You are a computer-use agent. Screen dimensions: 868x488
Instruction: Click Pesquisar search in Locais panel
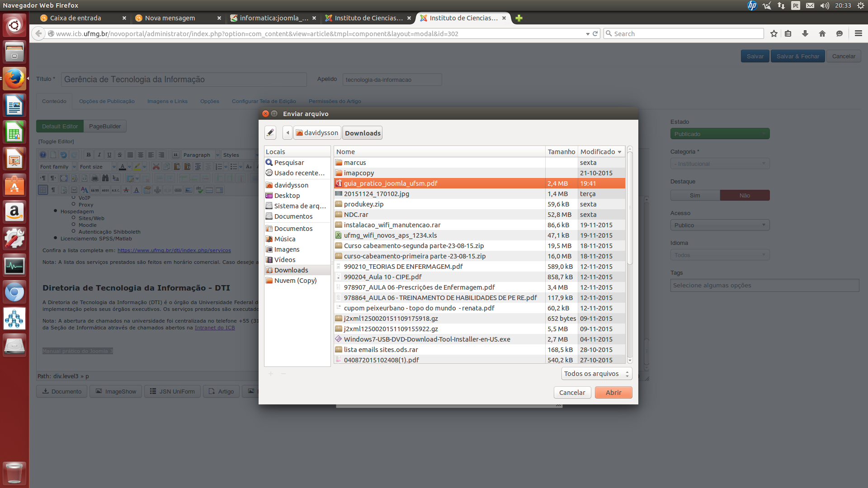pyautogui.click(x=289, y=163)
